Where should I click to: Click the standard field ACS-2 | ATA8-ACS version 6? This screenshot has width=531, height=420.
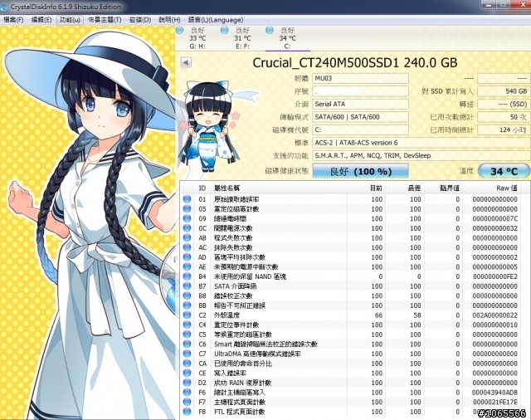(421, 143)
